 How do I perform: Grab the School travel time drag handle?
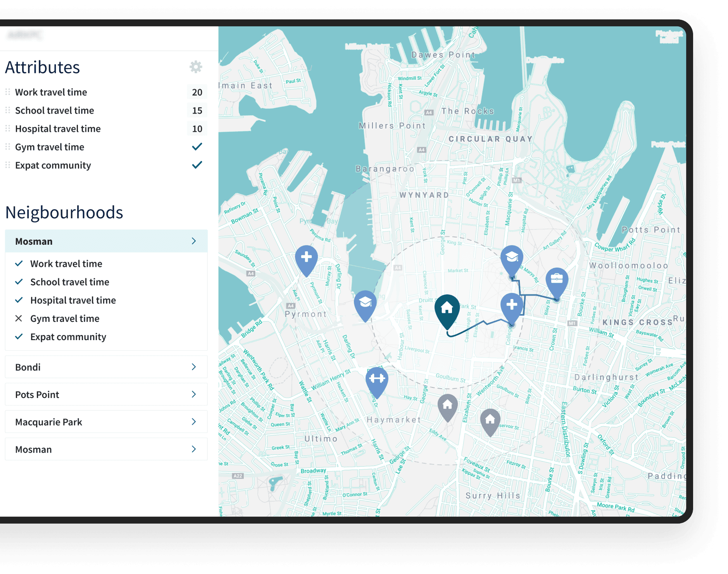(8, 110)
